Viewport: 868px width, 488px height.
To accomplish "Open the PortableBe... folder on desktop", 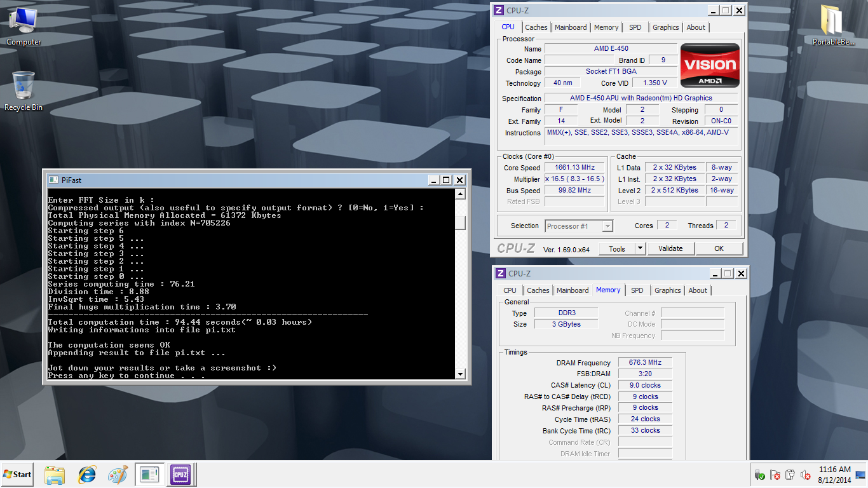I will 833,25.
